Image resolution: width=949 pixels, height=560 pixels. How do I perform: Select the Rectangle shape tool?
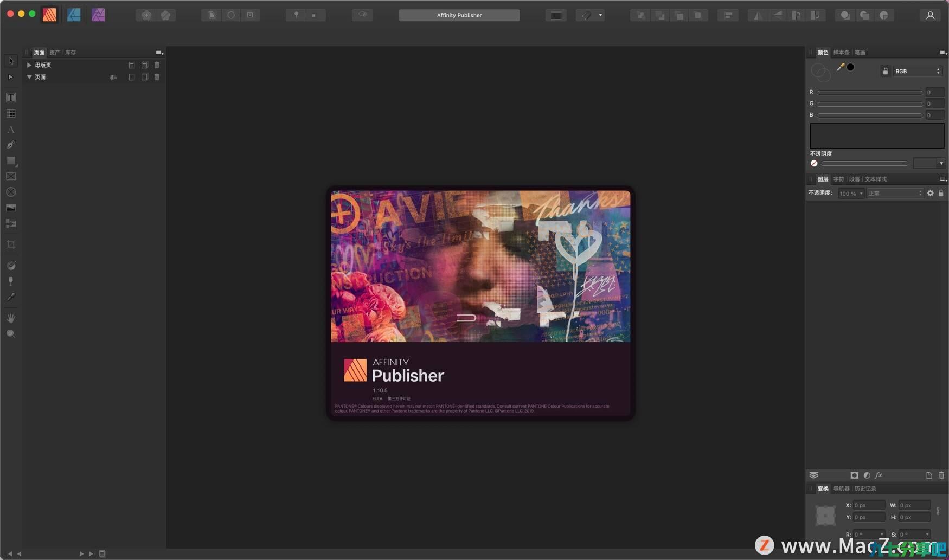(11, 161)
